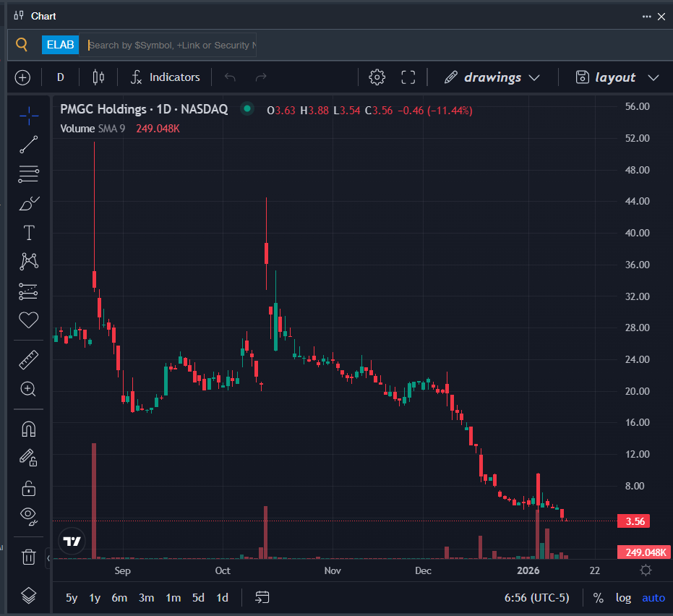The image size is (673, 616).
Task: Toggle hide all drawings eye icon
Action: tap(29, 514)
